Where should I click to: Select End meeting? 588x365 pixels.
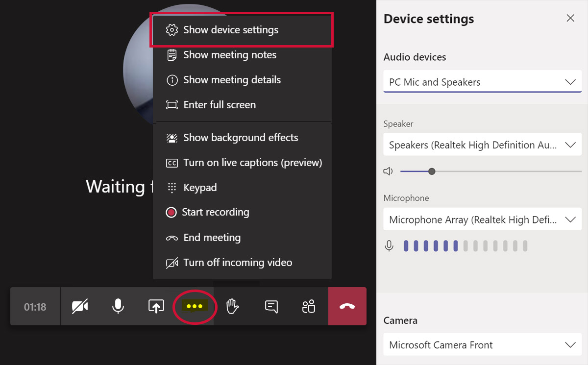click(212, 237)
